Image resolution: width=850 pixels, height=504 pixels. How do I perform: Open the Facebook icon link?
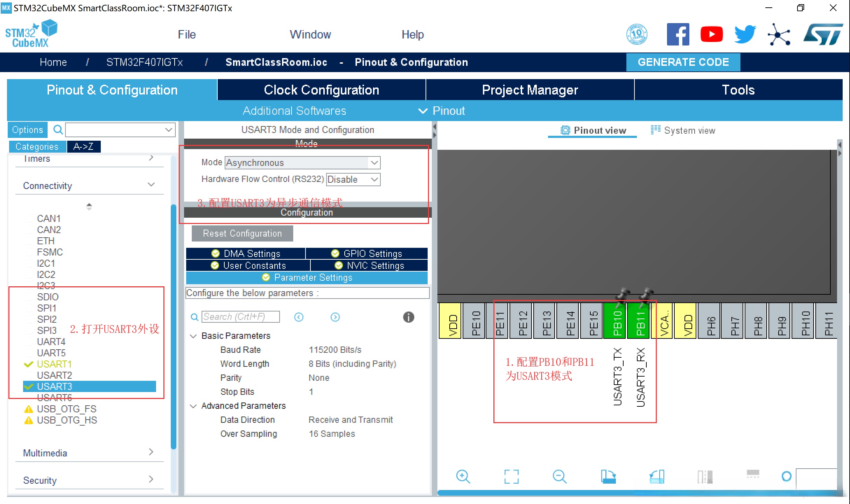point(678,34)
